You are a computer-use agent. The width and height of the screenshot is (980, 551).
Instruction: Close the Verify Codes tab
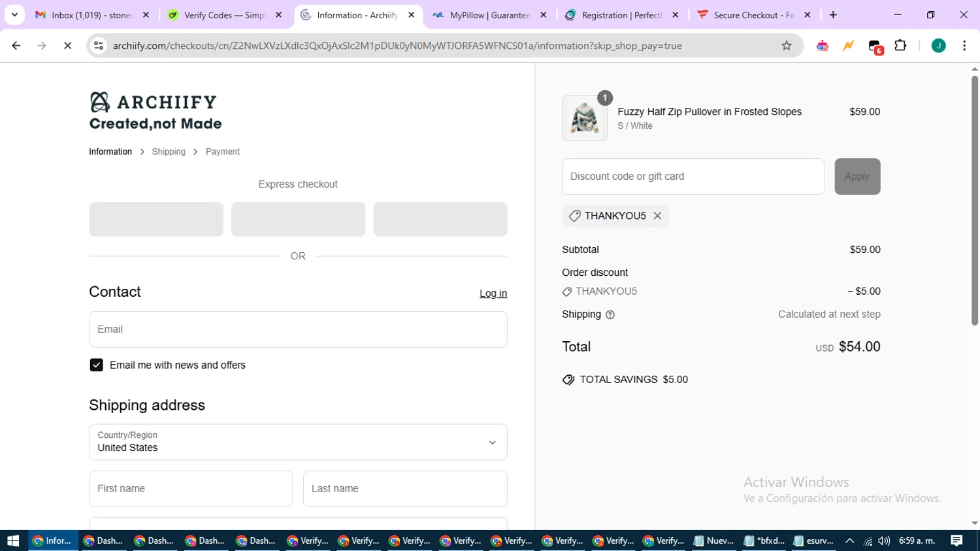(x=279, y=15)
